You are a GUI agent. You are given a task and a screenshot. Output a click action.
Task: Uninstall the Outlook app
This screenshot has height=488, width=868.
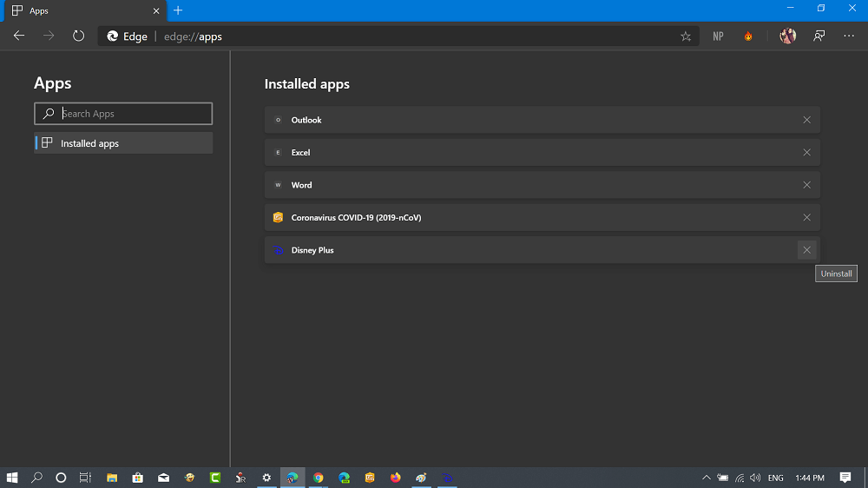point(806,120)
